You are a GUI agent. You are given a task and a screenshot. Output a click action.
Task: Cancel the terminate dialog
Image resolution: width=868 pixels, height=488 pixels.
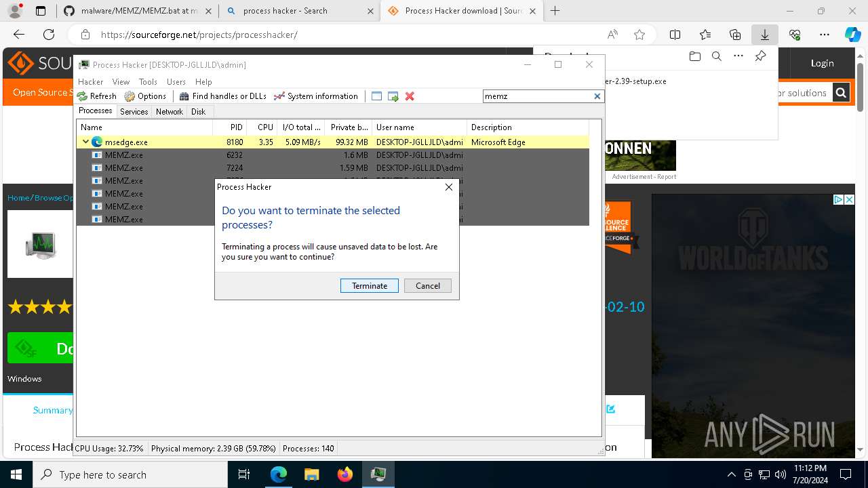point(428,286)
